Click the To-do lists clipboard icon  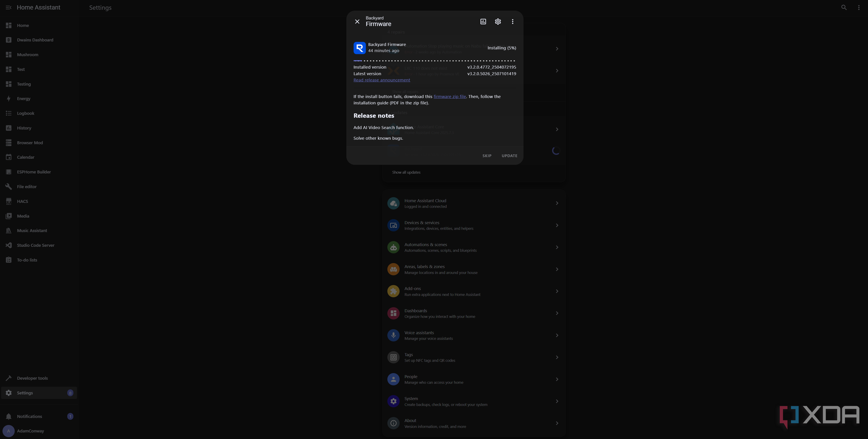pos(9,260)
